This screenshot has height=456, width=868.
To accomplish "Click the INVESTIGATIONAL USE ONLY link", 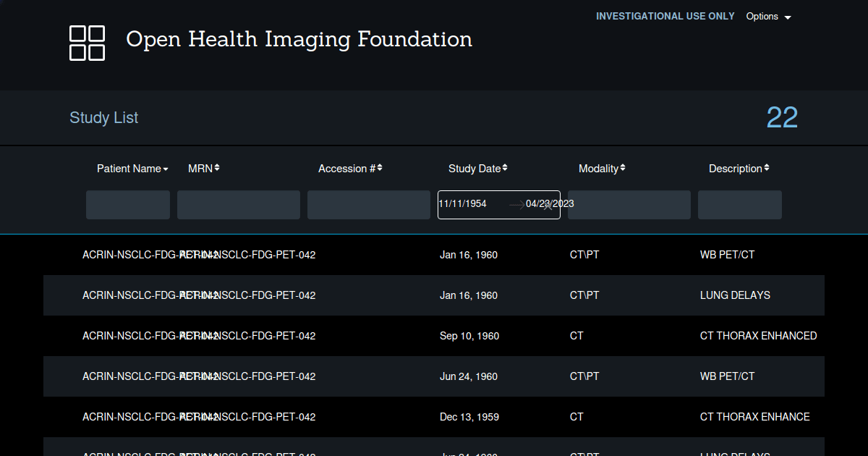I will (665, 15).
